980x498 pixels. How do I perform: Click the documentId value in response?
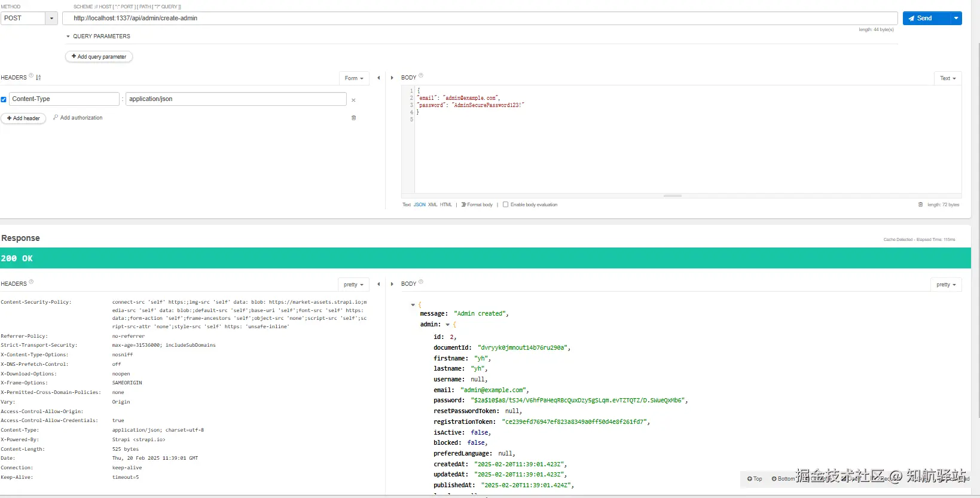[x=523, y=348]
